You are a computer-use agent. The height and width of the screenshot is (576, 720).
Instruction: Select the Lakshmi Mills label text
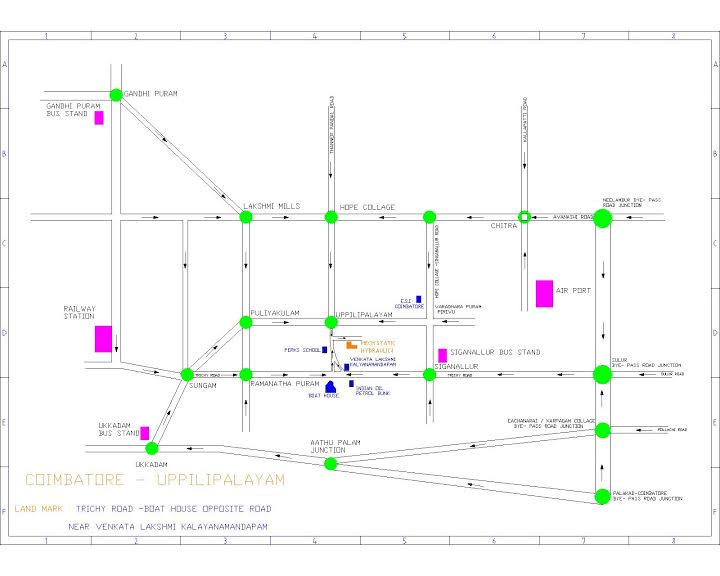(x=271, y=206)
